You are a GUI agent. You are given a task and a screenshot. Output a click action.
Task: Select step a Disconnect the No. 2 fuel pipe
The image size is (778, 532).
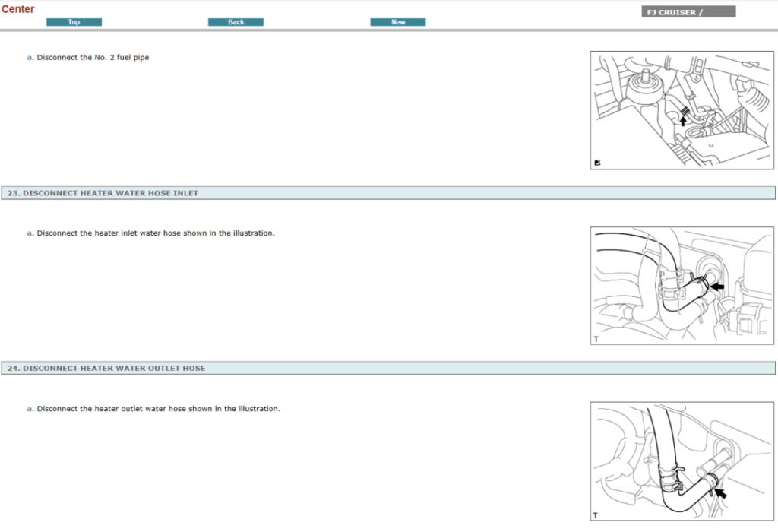click(89, 57)
